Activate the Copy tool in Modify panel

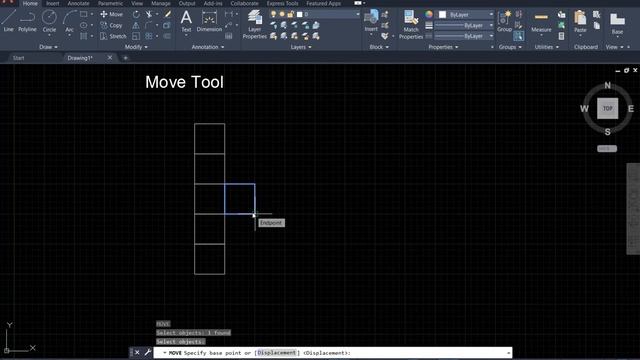pos(111,25)
